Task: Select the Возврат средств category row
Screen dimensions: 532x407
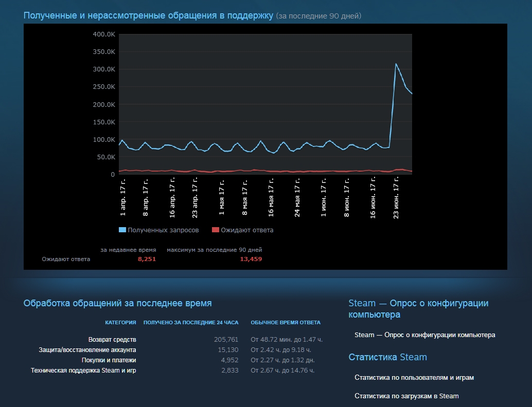Action: (112, 340)
